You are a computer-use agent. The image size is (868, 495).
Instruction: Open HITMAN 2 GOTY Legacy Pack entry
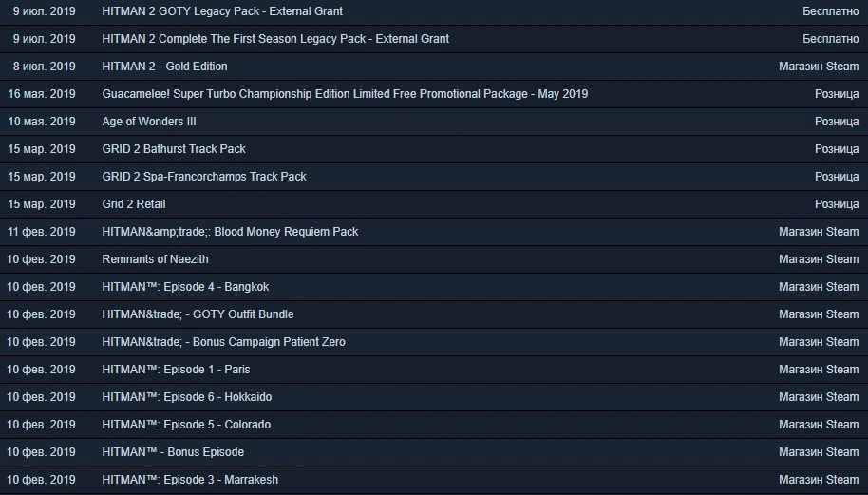coord(222,11)
